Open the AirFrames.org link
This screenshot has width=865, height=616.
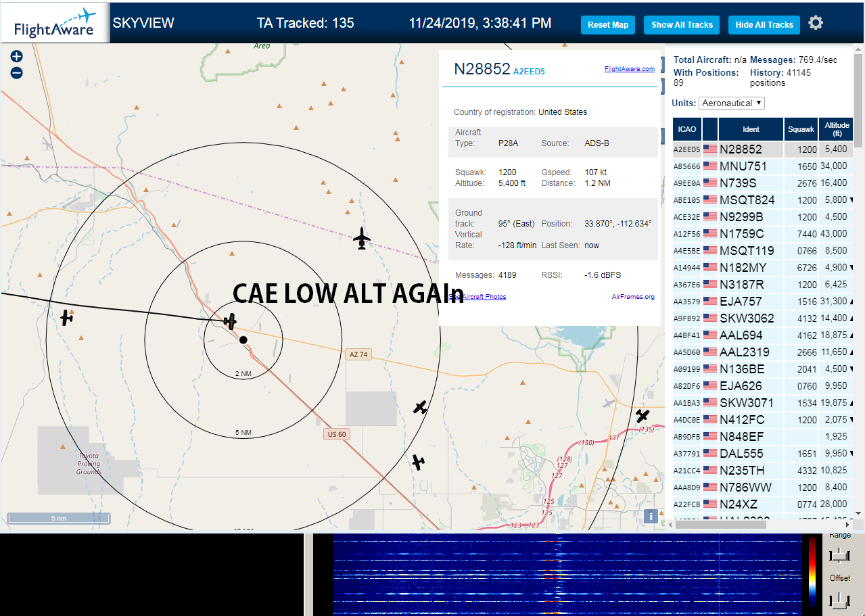633,297
